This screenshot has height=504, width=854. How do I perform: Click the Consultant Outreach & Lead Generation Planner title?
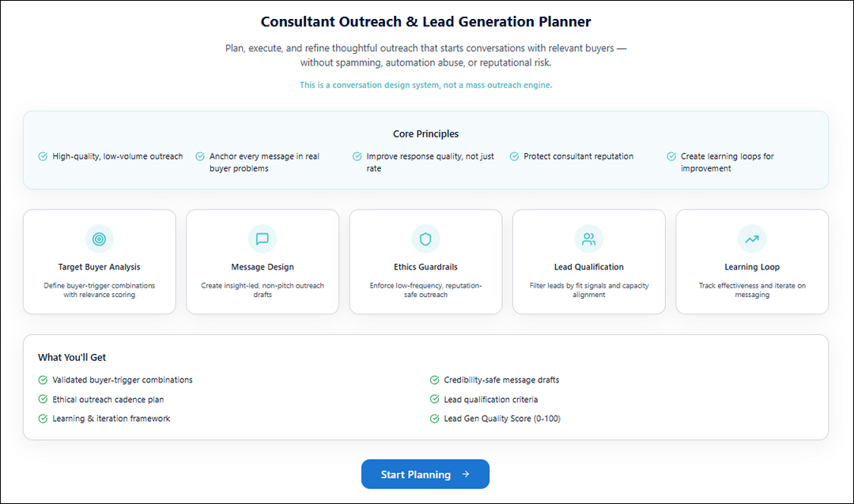click(426, 22)
